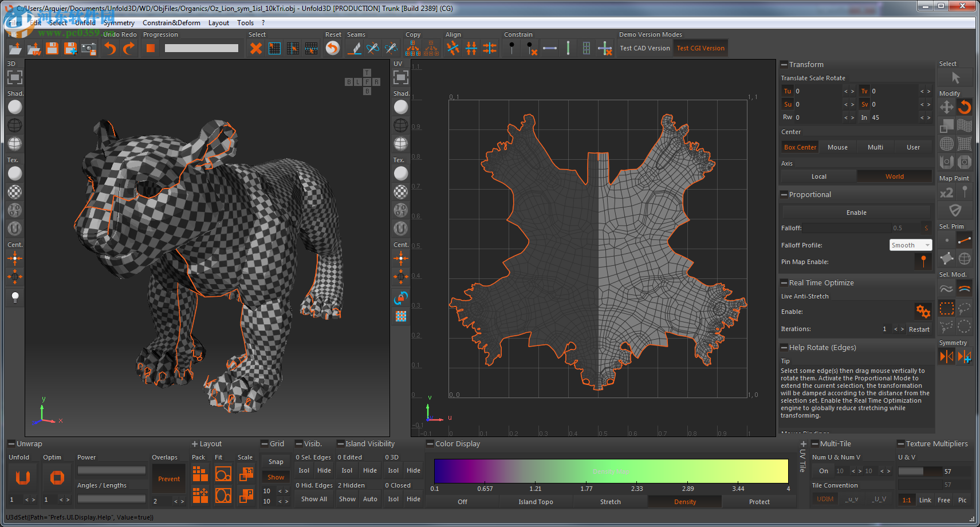Select the Align islands icon
Image resolution: width=980 pixels, height=527 pixels.
(453, 48)
